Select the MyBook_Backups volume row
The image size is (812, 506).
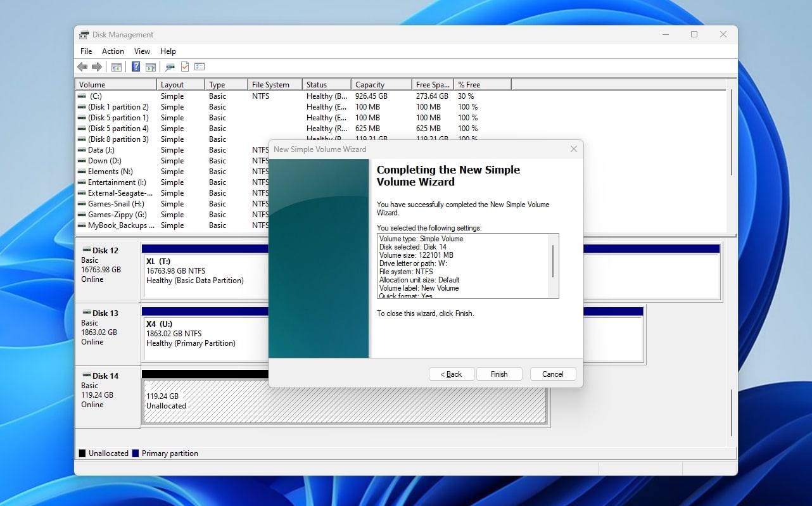(172, 225)
